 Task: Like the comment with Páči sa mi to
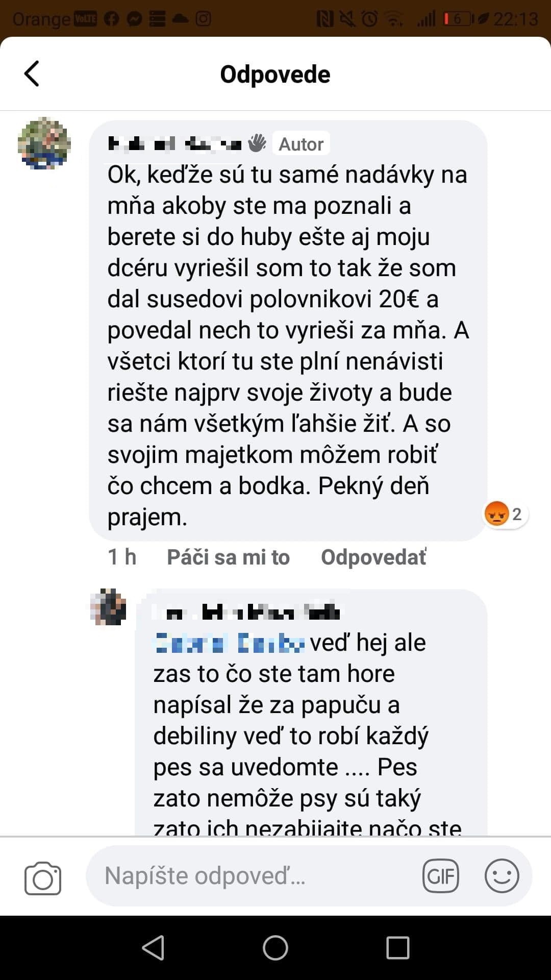228,557
